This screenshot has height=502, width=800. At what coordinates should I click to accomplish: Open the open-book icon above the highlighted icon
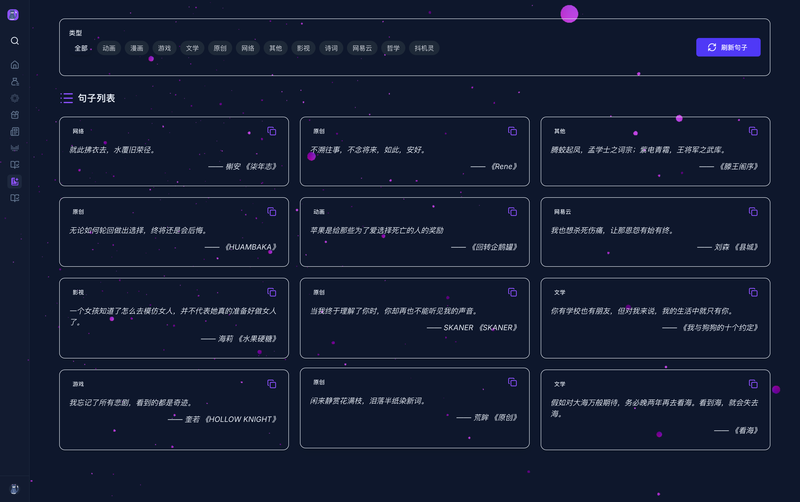click(x=15, y=165)
